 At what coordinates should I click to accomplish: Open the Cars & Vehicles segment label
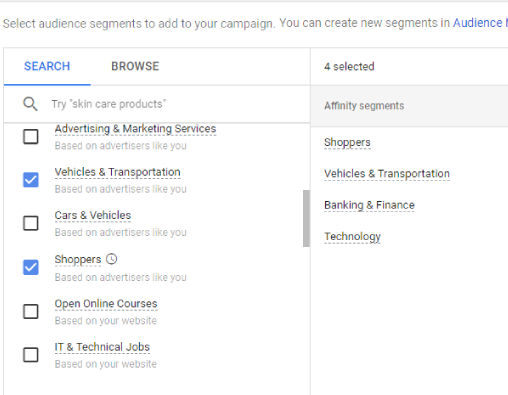click(x=93, y=215)
